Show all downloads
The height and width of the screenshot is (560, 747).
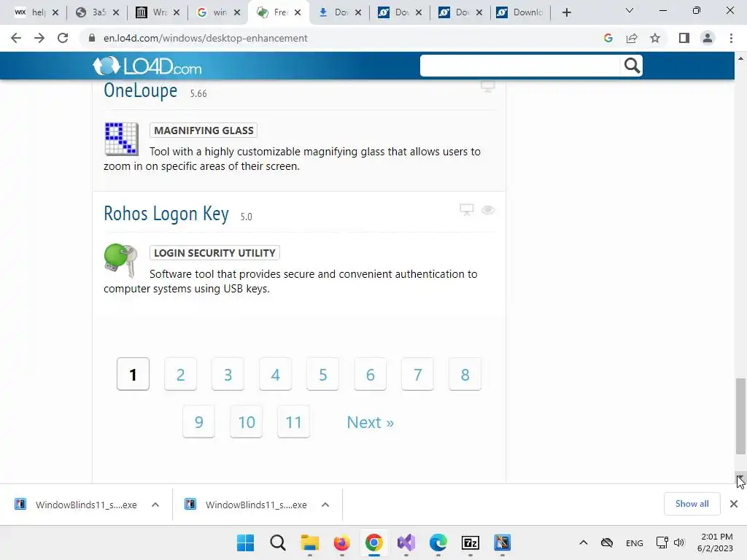coord(692,504)
